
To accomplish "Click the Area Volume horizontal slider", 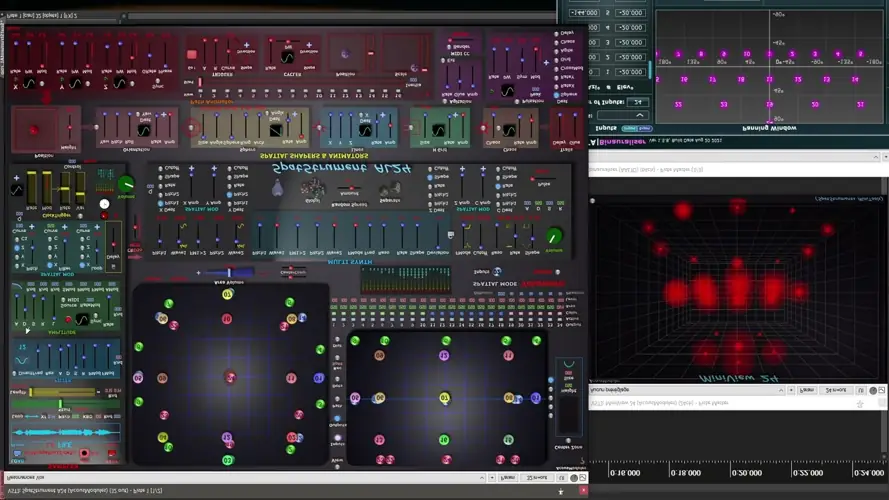I will pyautogui.click(x=230, y=272).
